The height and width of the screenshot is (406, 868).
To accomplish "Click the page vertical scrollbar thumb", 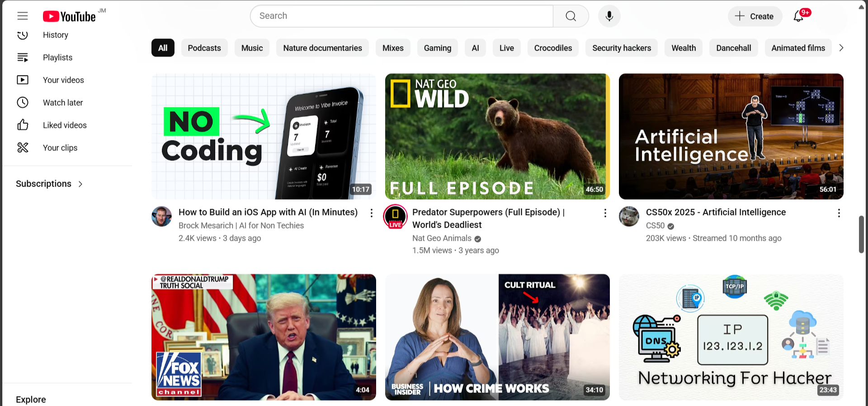I will [x=861, y=234].
